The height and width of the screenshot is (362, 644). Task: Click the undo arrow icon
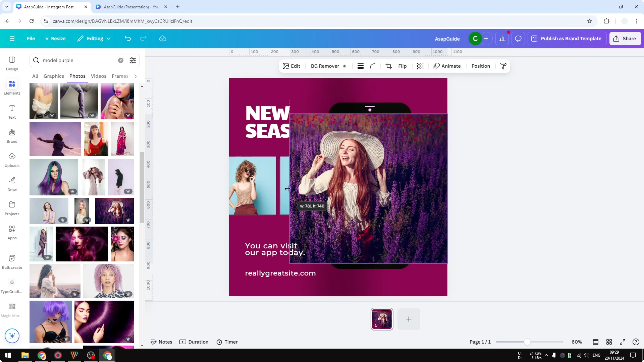(x=128, y=38)
